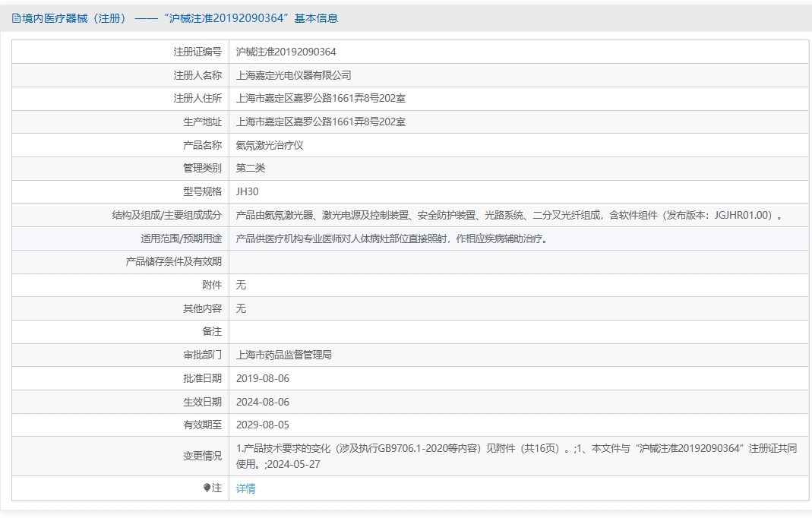Click the 备注 label

click(x=212, y=331)
